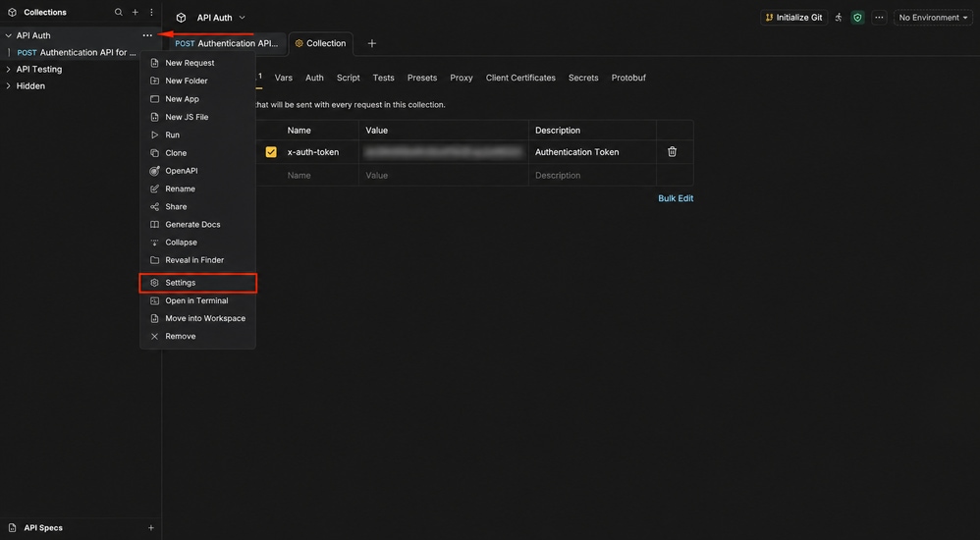Expand the API Testing collection

coord(8,70)
